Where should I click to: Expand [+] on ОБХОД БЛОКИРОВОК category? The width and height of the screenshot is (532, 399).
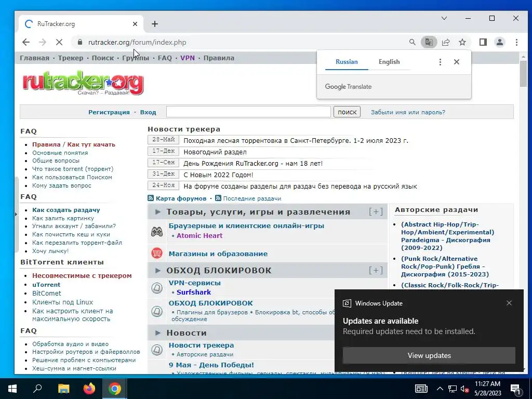(x=376, y=270)
